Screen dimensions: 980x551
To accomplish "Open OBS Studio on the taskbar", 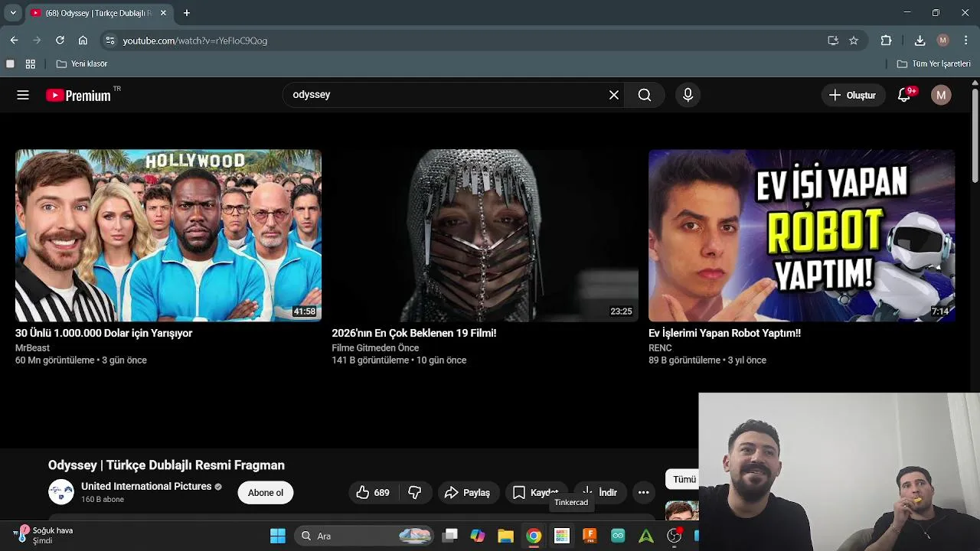I will 675,536.
